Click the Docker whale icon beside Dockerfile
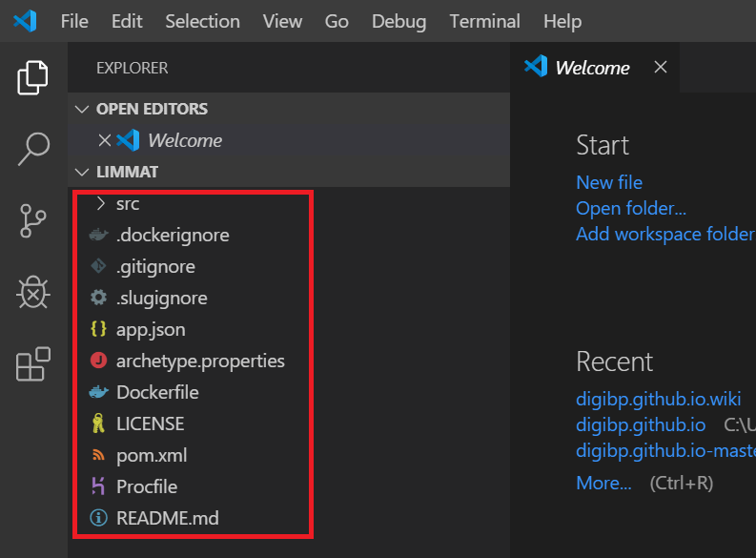 [x=98, y=392]
